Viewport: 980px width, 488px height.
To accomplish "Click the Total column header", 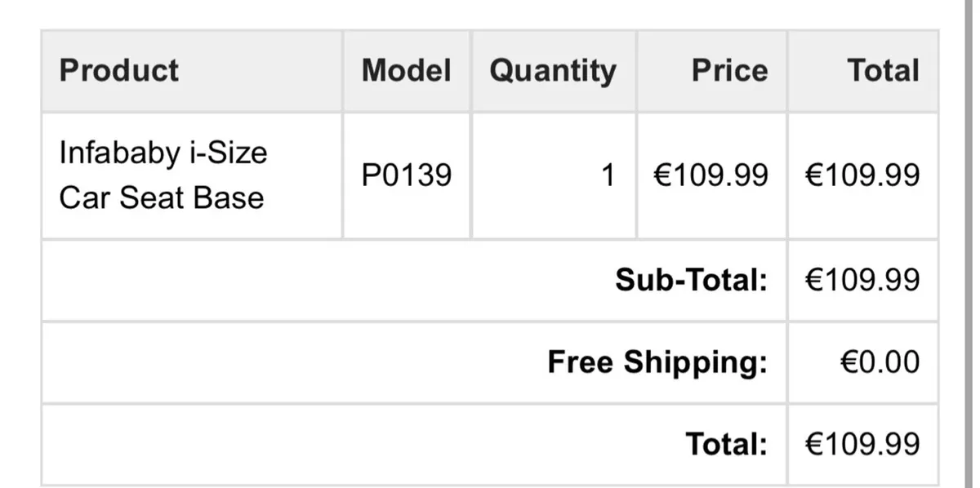I will (883, 70).
